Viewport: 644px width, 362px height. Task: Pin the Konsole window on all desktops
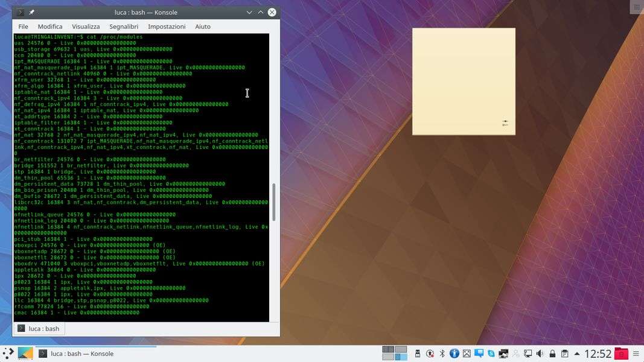point(31,12)
